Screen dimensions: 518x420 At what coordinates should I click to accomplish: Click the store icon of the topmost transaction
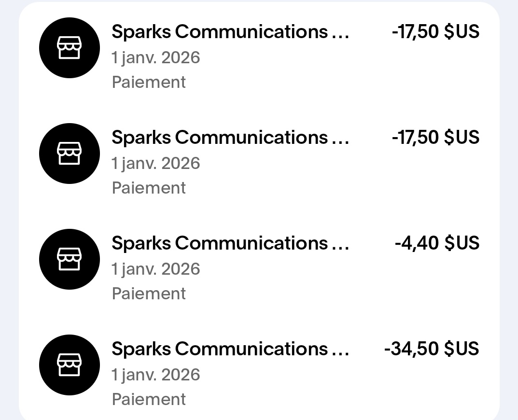tap(69, 48)
